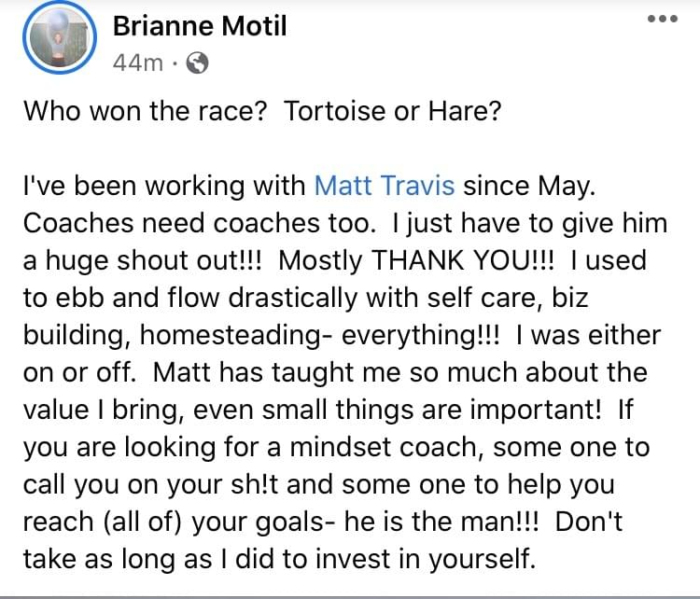Click the 'even small things are important!' text
700x599 pixels.
[397, 410]
